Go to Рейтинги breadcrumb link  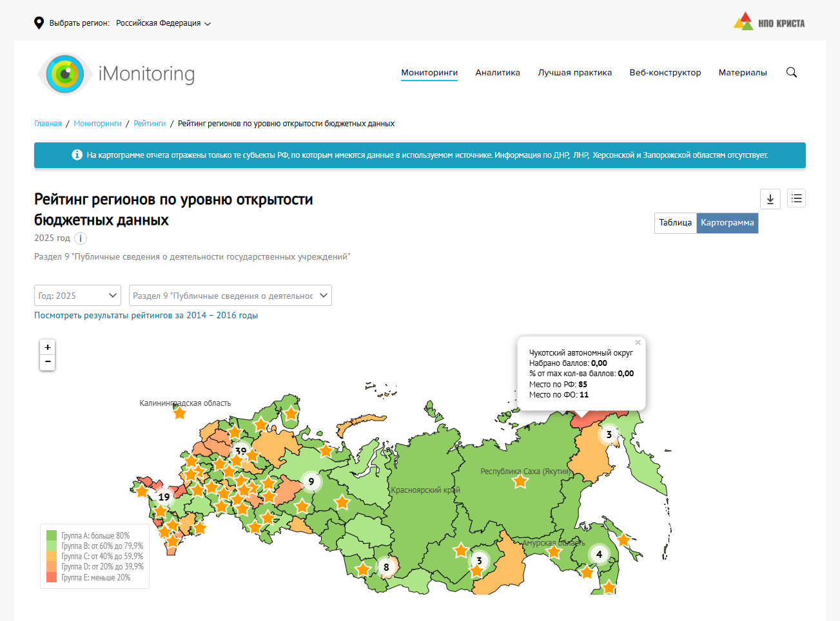(150, 124)
